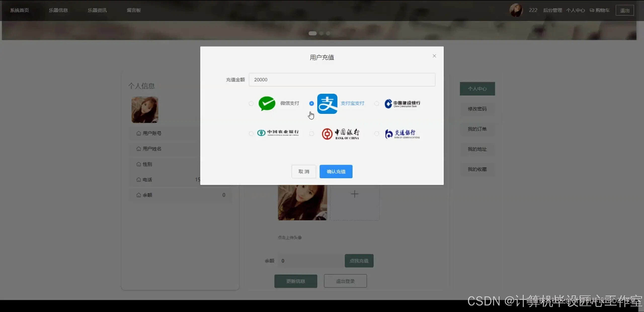
Task: Select the 支付宝支付 radio button
Action: click(x=311, y=103)
